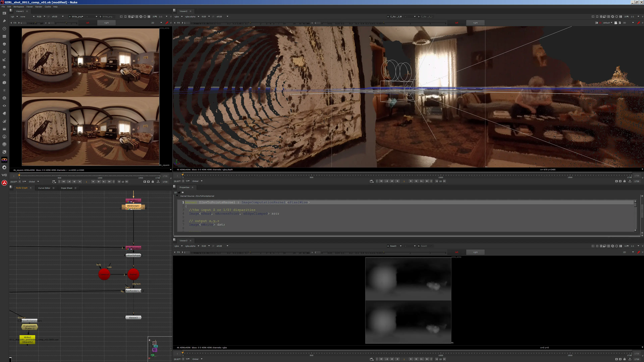Open the 3D view mode dropdown in Viewer2
644x362 pixels.
coord(628,23)
